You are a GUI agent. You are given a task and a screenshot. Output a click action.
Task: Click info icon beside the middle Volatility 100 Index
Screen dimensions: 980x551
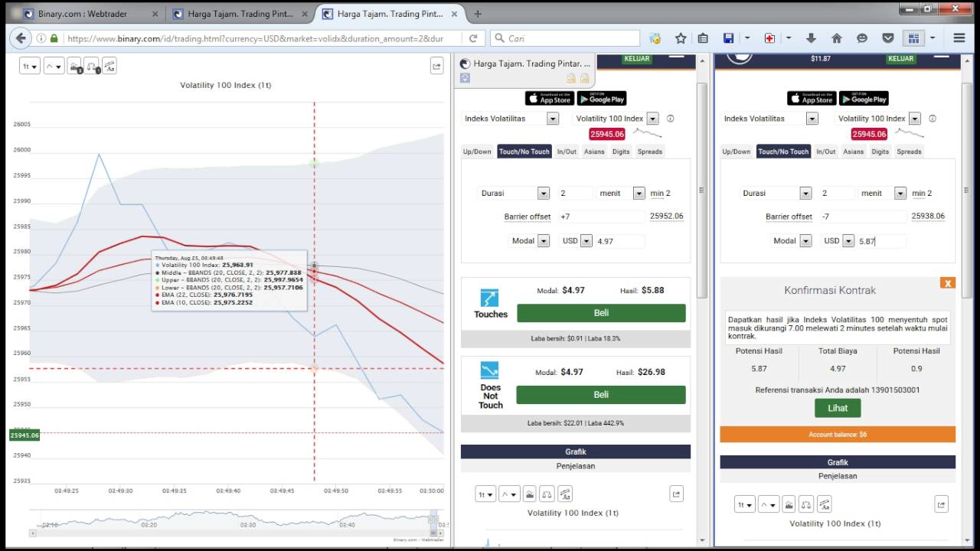671,119
